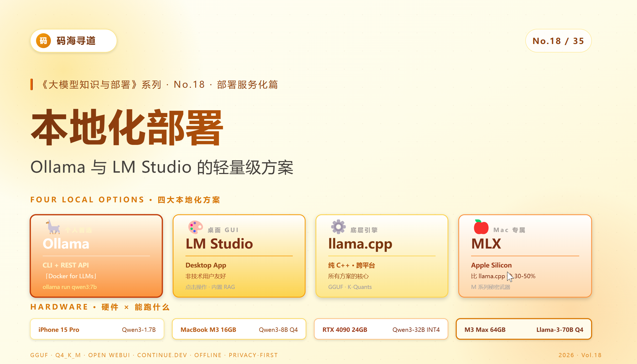
Task: Click the RTX 4090 24GB hardware label
Action: point(345,330)
